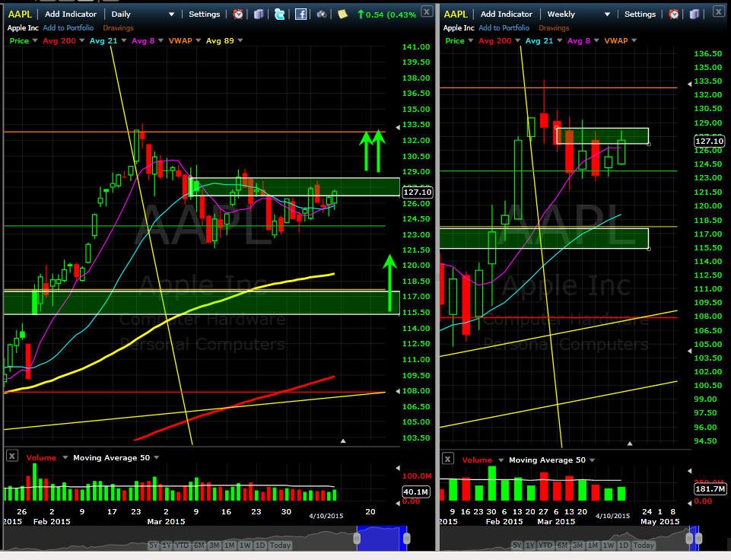Viewport: 731px width, 560px height.
Task: Expand Avg 8 options in Daily chart
Action: coord(161,40)
